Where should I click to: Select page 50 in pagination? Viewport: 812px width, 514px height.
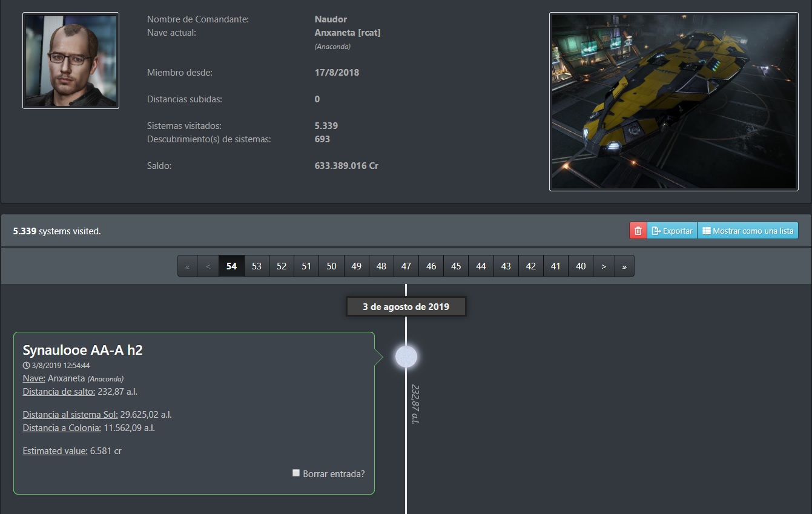click(331, 266)
